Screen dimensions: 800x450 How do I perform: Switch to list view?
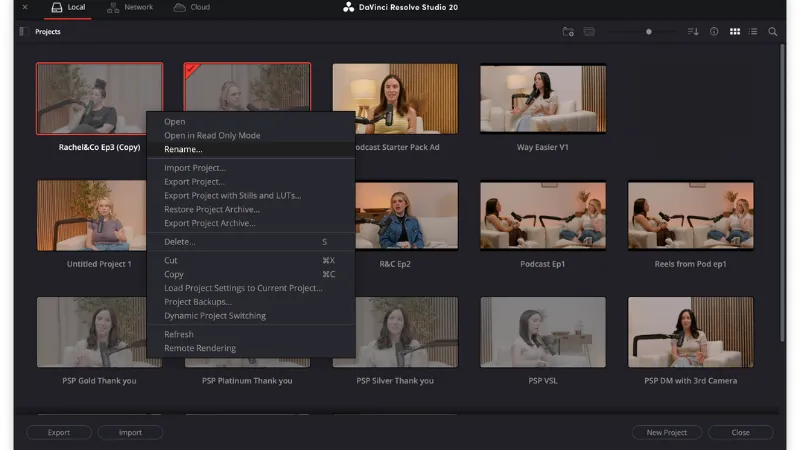(753, 32)
